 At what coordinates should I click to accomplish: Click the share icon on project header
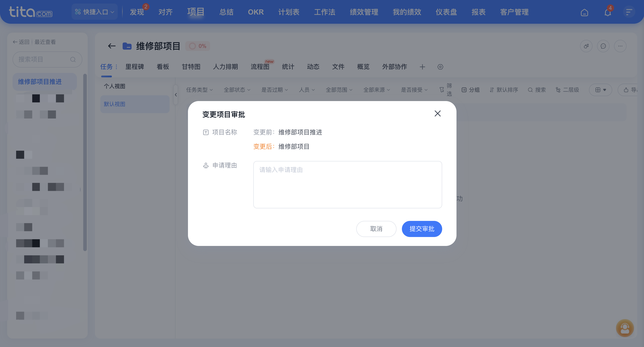tap(586, 46)
